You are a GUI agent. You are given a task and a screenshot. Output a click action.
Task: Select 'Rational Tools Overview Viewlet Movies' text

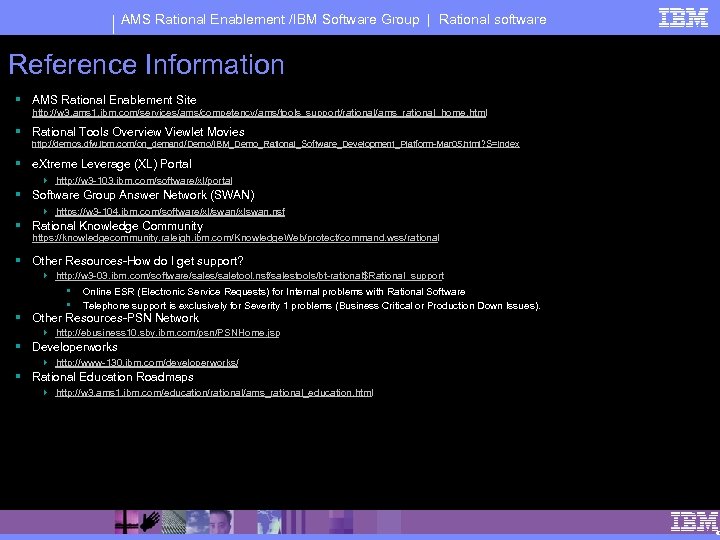(x=138, y=132)
